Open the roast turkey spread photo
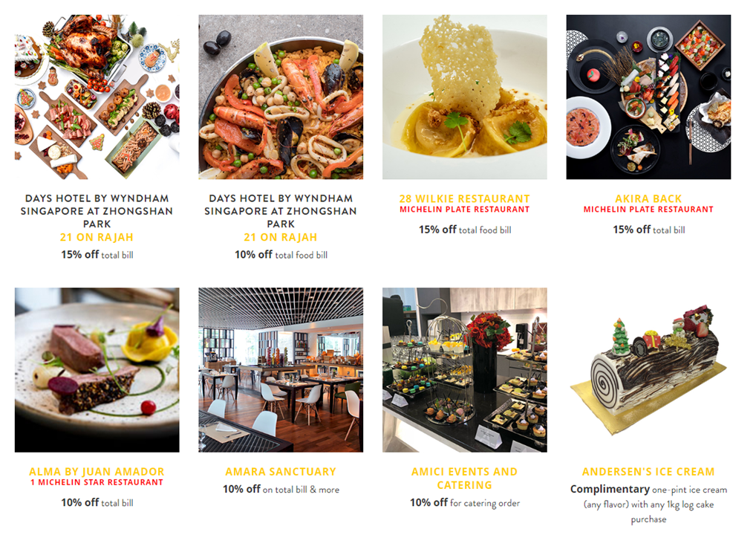 (97, 97)
